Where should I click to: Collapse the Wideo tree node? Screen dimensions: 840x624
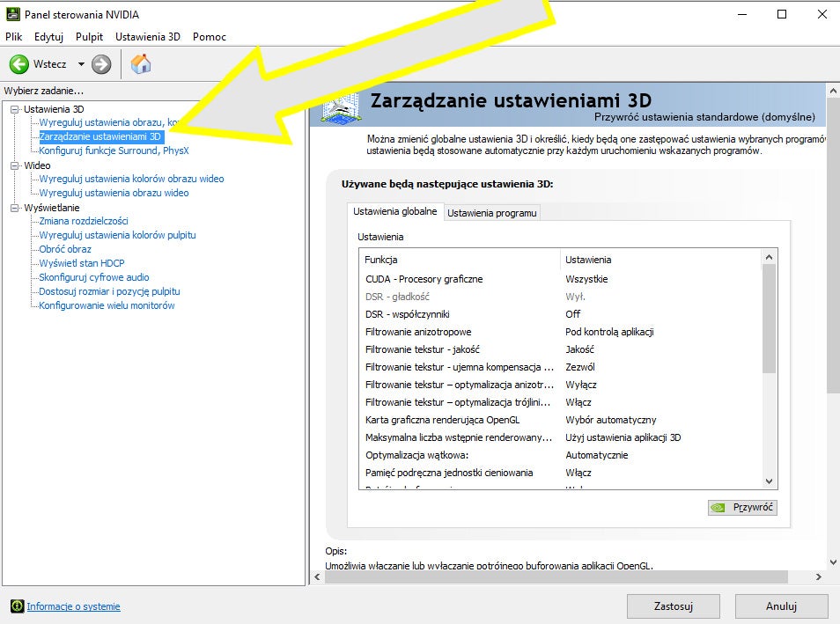tap(14, 165)
